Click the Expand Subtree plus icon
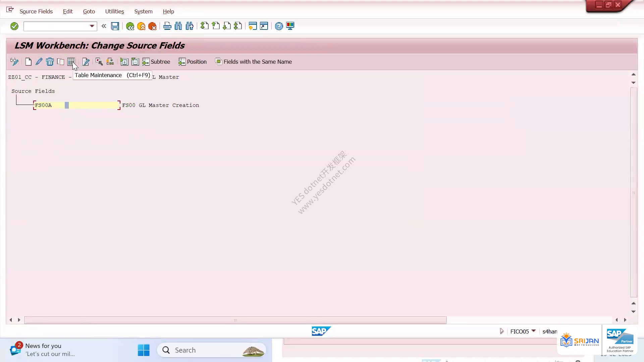This screenshot has height=362, width=644. (x=124, y=62)
